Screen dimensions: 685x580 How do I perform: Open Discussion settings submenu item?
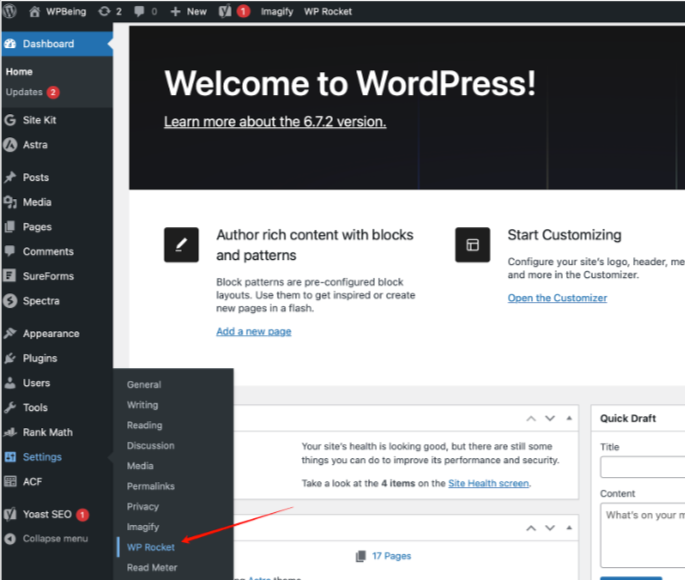click(x=151, y=445)
